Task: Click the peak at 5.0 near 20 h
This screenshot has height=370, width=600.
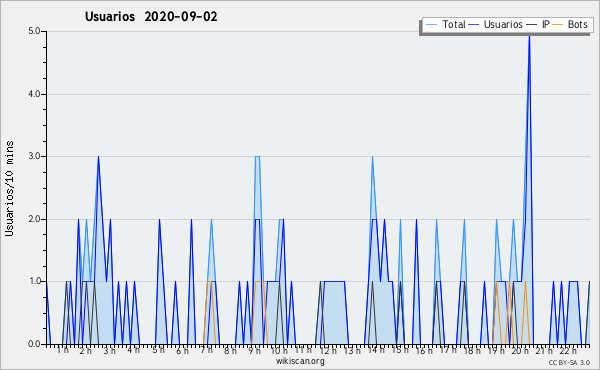Action: (529, 36)
